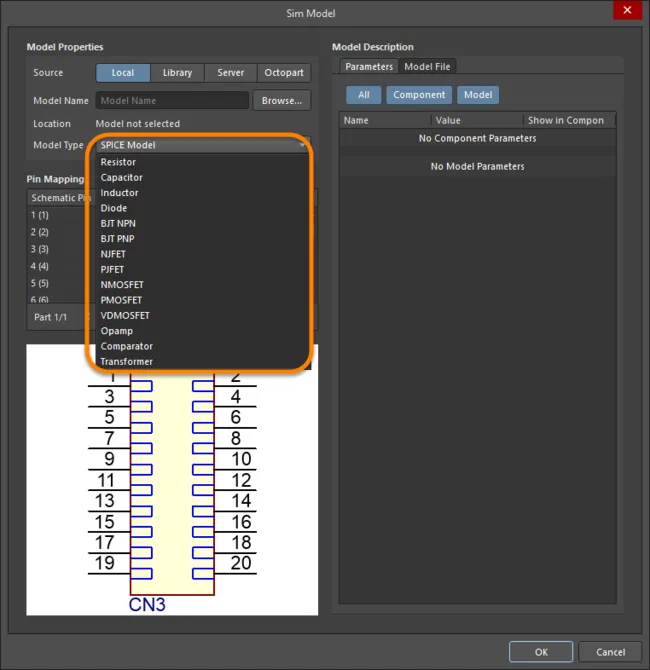Toggle the Model parameters filter
The width and height of the screenshot is (650, 670).
pos(478,95)
